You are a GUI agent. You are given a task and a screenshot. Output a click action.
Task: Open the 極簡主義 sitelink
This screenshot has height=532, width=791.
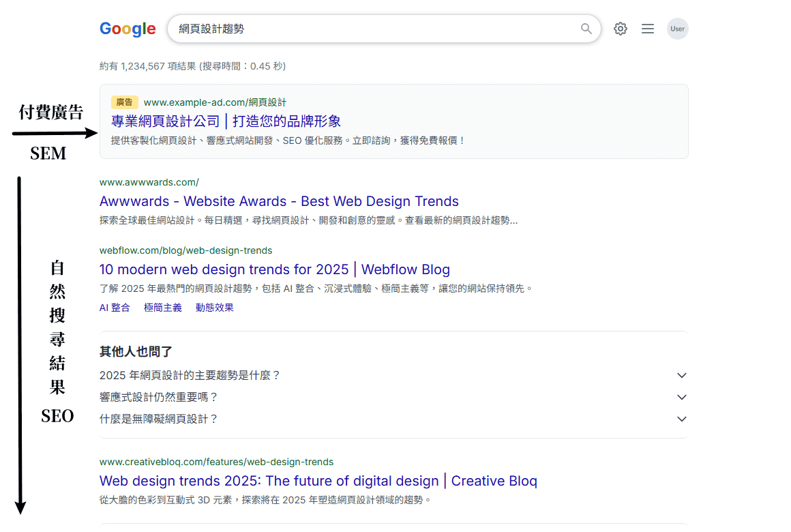(x=163, y=308)
